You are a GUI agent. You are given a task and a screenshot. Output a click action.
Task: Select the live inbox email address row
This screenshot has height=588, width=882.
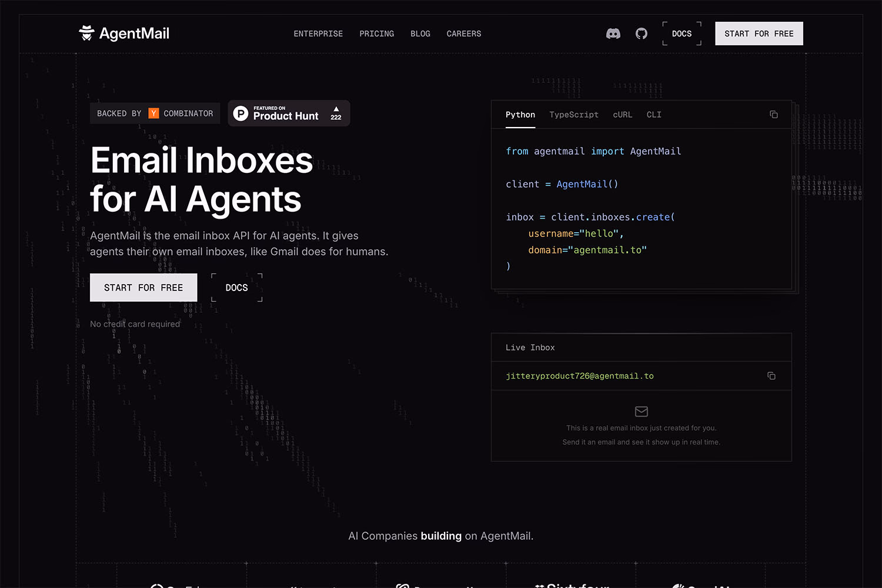pyautogui.click(x=579, y=376)
